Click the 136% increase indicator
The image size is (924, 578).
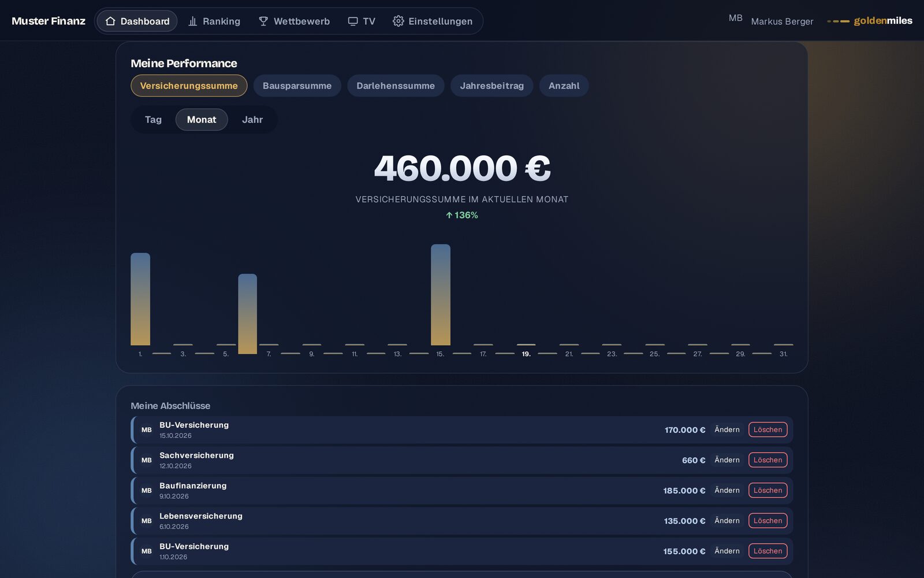(x=462, y=215)
